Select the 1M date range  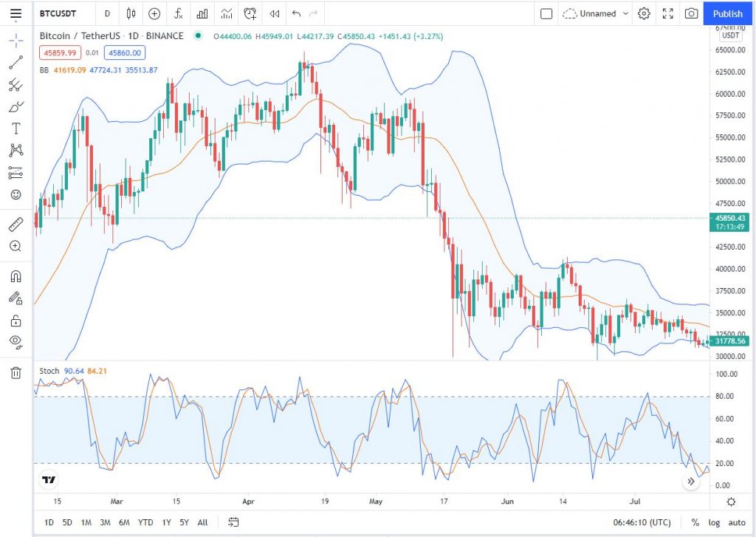(86, 522)
